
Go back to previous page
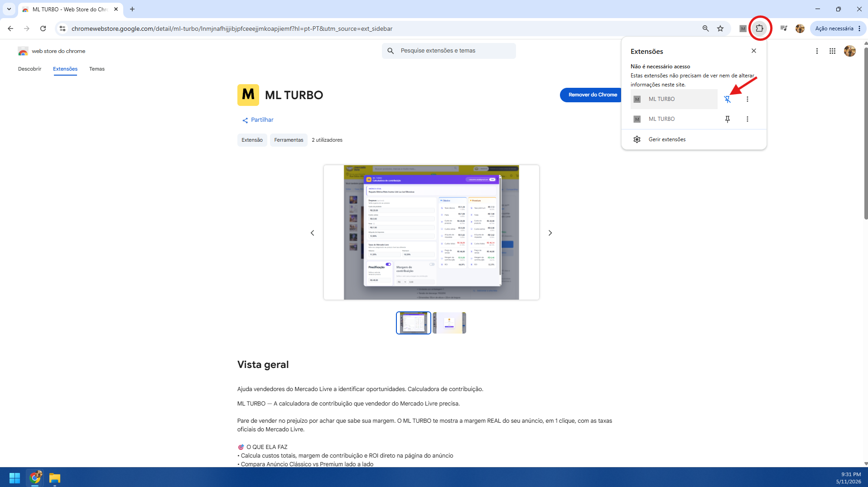coord(10,29)
